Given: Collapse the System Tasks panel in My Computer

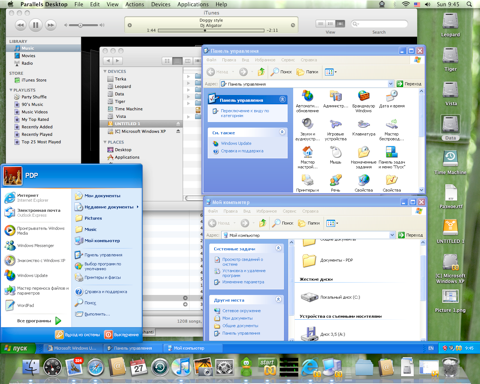Looking at the screenshot, I should click(x=278, y=248).
